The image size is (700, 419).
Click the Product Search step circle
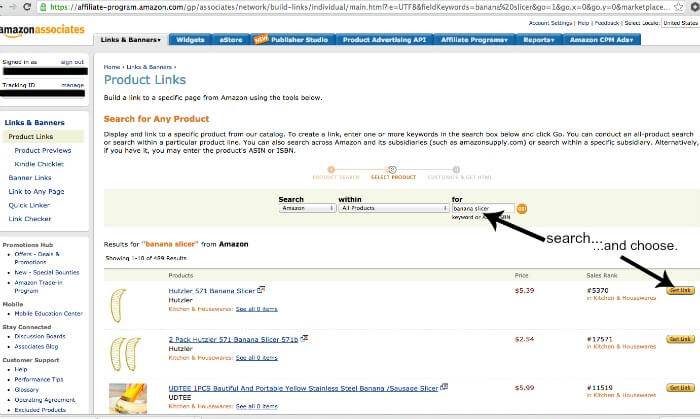click(x=331, y=170)
